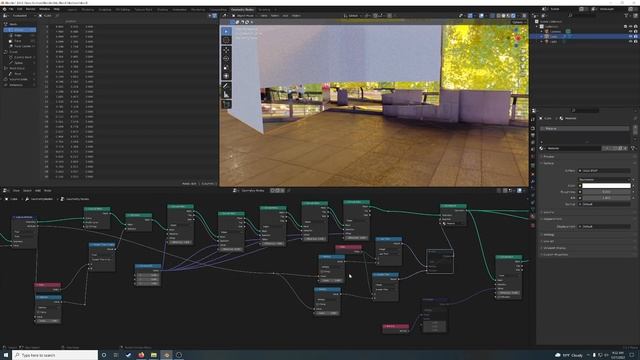Open the distribution dropdown below Surface shader

pyautogui.click(x=604, y=179)
